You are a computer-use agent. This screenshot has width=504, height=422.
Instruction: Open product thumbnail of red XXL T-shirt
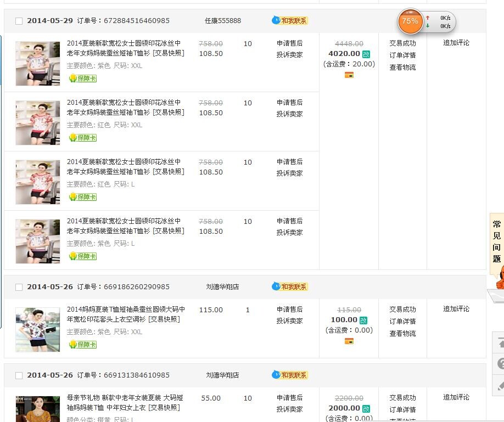coord(38,123)
